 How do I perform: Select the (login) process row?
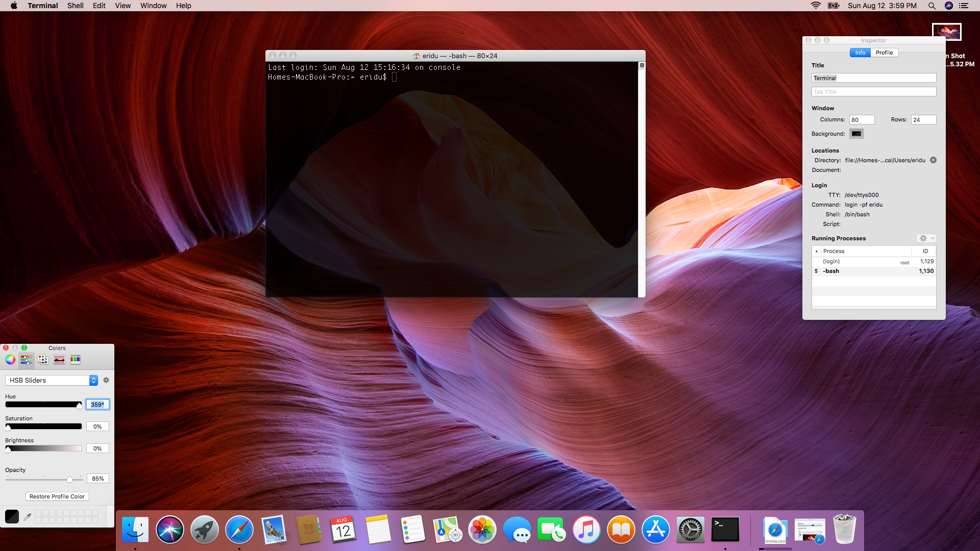pyautogui.click(x=874, y=262)
